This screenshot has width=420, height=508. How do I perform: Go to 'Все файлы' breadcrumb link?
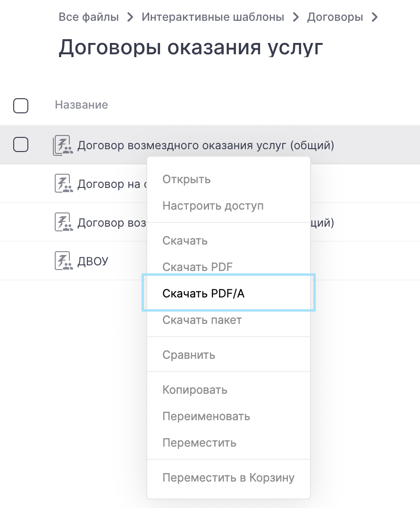[89, 17]
